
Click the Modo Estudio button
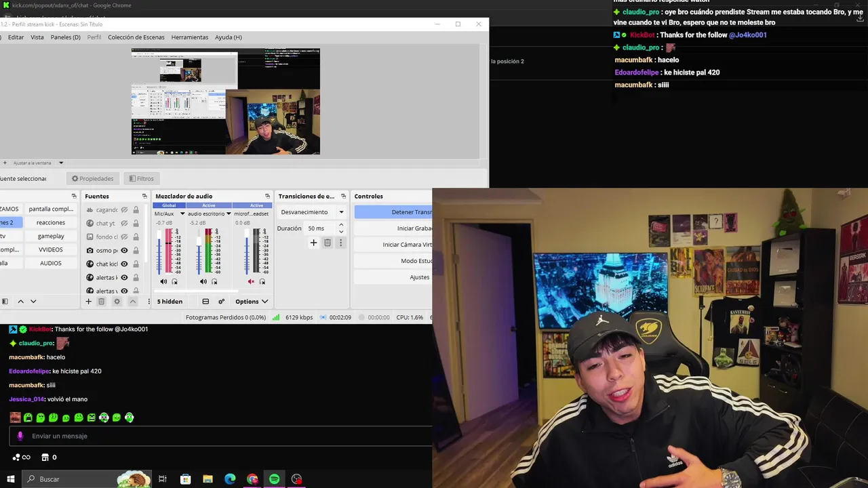coord(393,261)
